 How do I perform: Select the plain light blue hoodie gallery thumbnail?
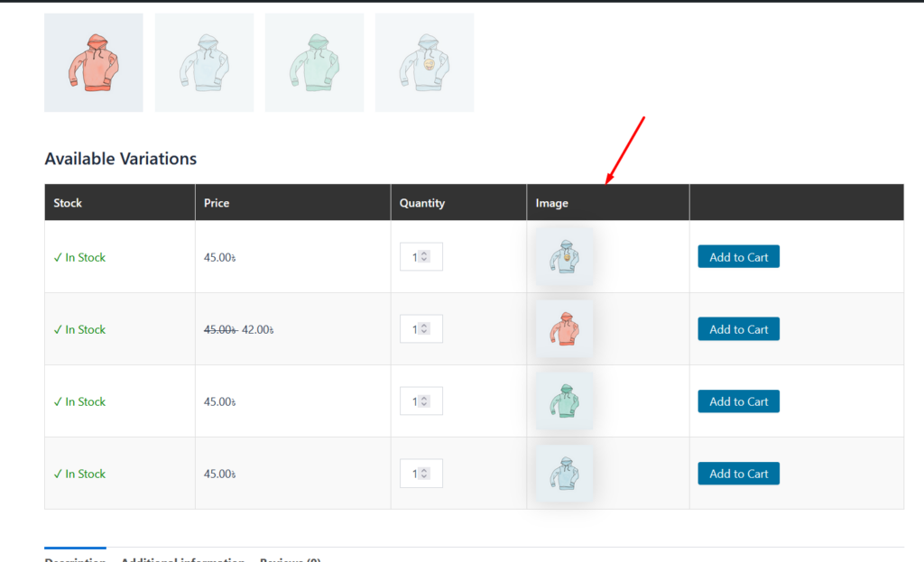204,62
